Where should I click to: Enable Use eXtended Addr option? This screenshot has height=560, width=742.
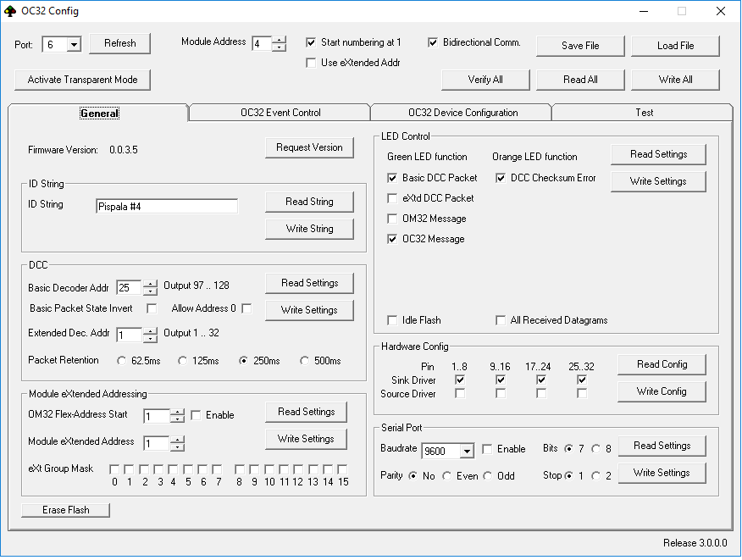click(x=311, y=63)
